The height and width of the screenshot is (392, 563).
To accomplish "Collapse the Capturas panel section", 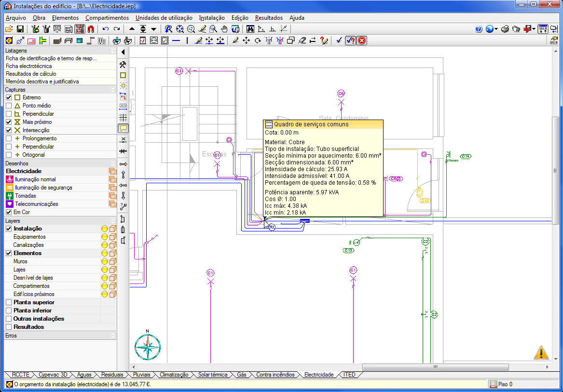I will click(113, 90).
